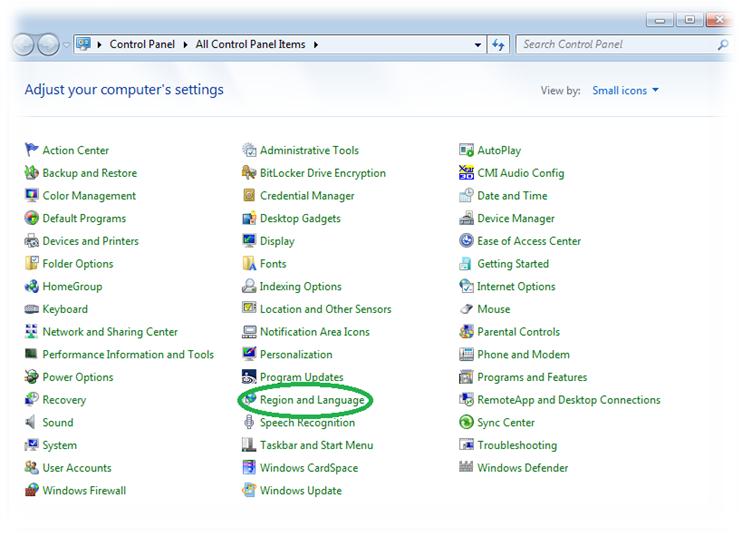Image resolution: width=741 pixels, height=536 pixels.
Task: Expand the arrow after All Control Panel Items
Action: click(x=316, y=44)
